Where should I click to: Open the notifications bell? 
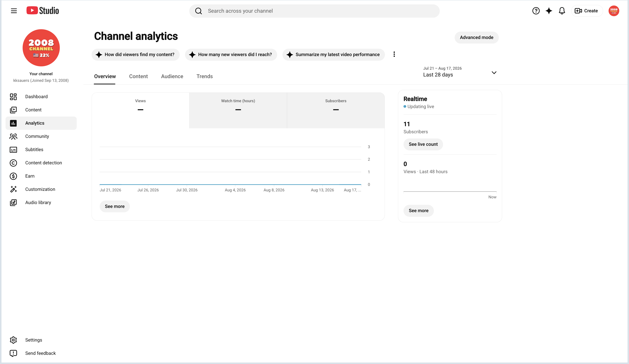[x=562, y=11]
